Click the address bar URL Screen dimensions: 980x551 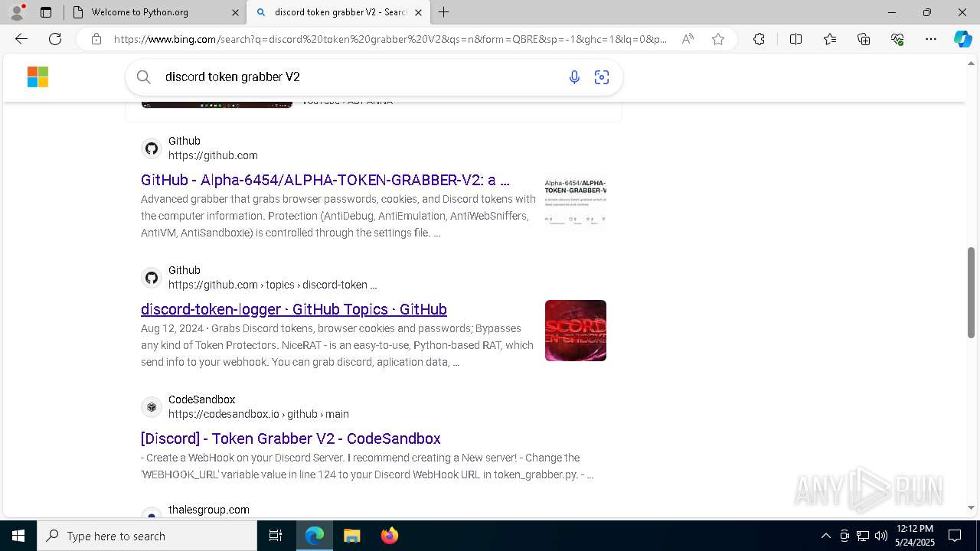[x=390, y=39]
